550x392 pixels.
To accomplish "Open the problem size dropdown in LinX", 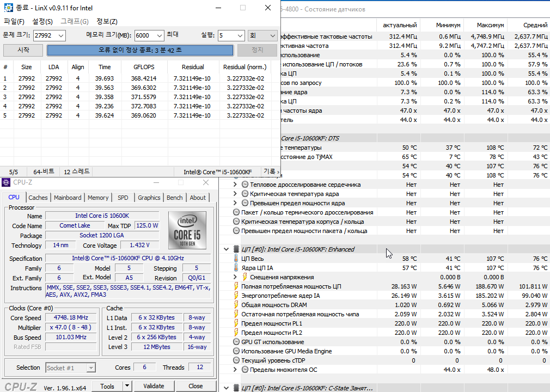I will 60,35.
